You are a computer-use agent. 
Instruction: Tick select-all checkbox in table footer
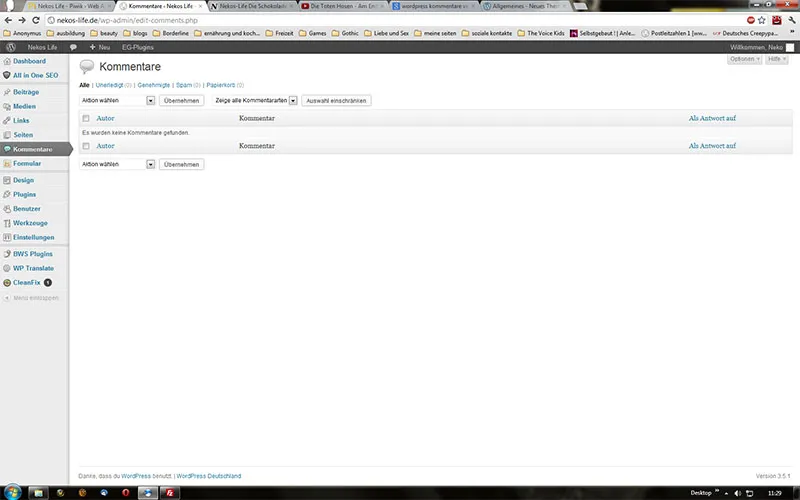point(86,146)
